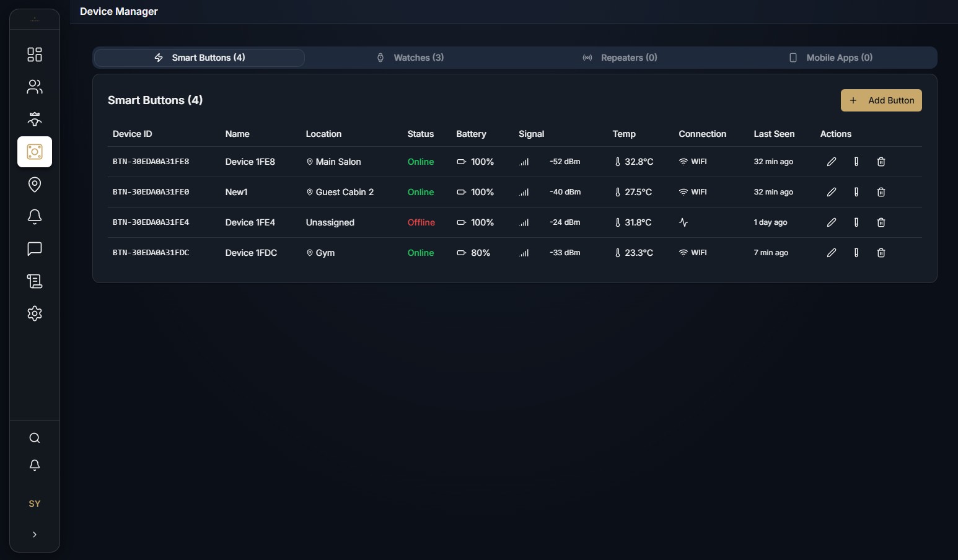
Task: Click the Add Button action
Action: coord(881,100)
